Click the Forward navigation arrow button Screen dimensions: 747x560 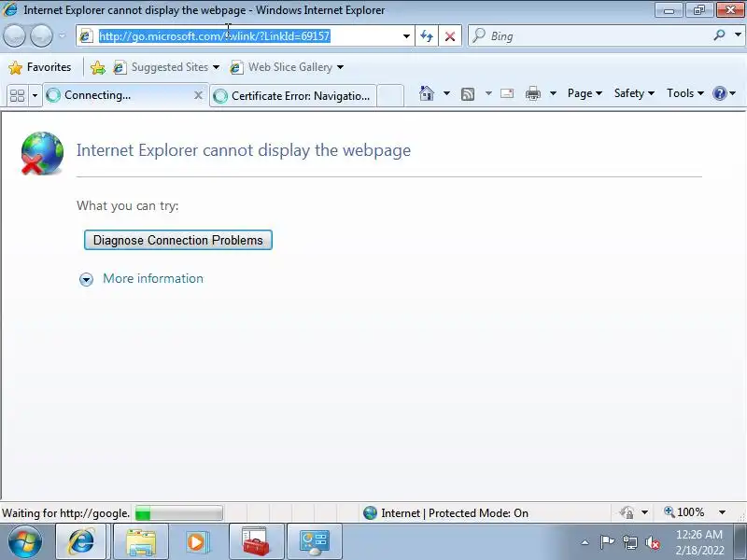tap(41, 35)
